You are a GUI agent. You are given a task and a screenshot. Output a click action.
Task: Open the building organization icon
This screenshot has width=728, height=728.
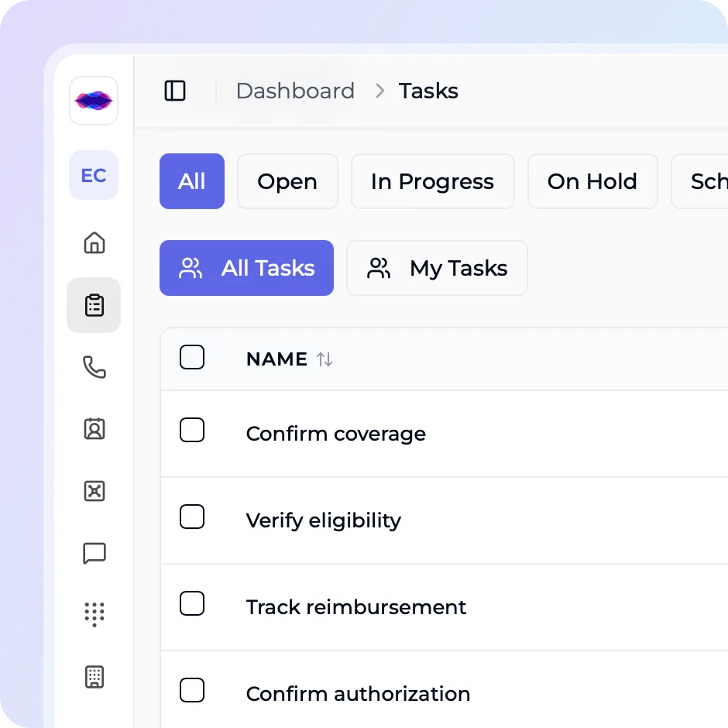pos(94,677)
